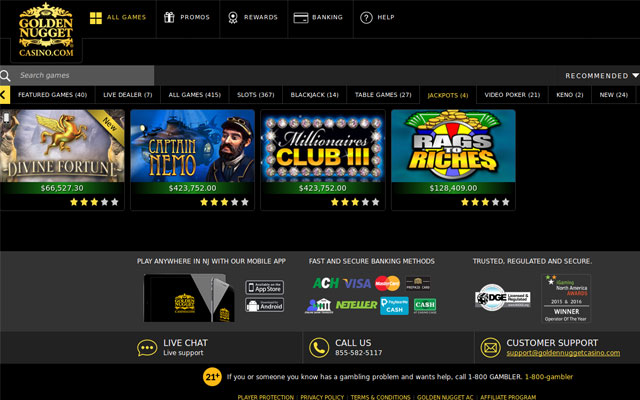Click the support@goldennuggetcasino.com email link
Screen dimensions: 640x400
click(x=563, y=353)
